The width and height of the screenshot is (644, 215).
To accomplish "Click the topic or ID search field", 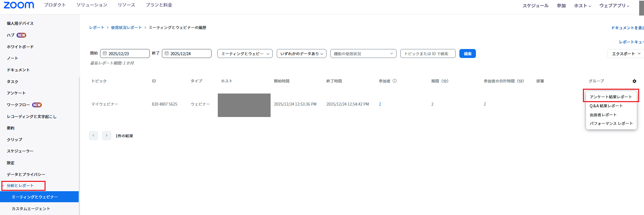I will click(x=428, y=53).
